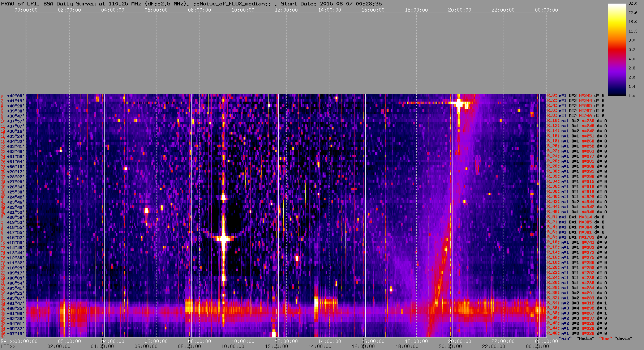Click the 2.8 colorbar scale label

coord(632,68)
